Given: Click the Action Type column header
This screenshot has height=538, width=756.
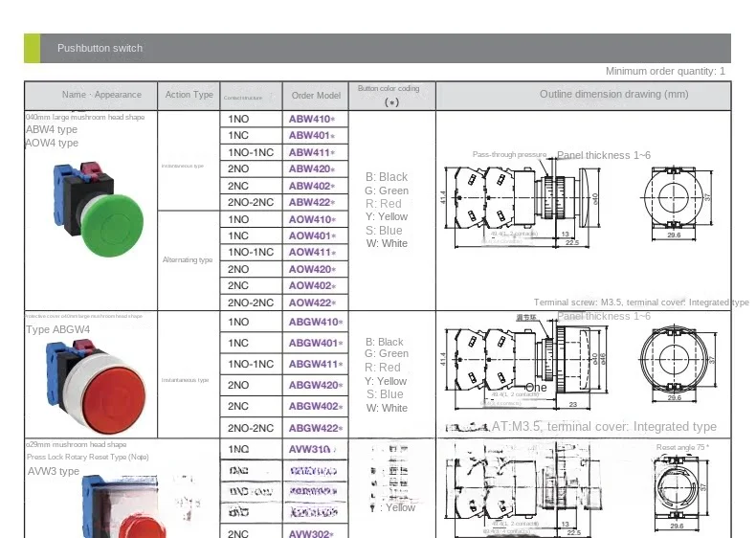Looking at the screenshot, I should (189, 95).
